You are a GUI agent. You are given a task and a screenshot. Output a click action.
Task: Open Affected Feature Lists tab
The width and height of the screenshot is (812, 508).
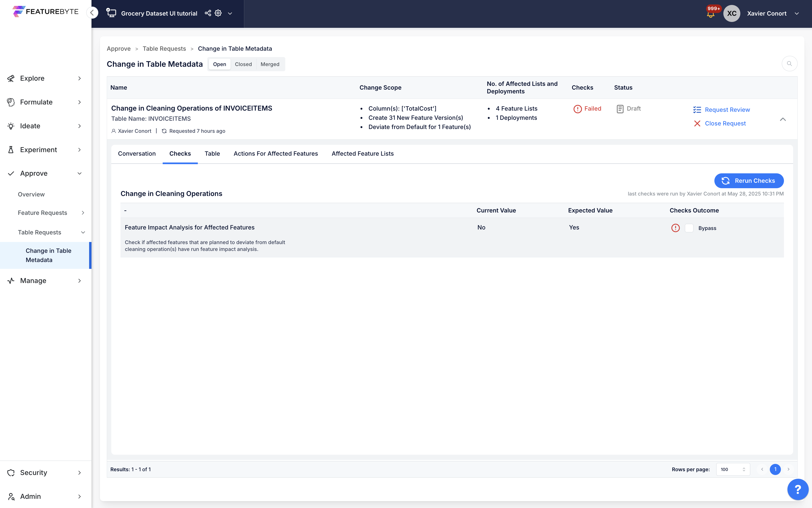363,154
